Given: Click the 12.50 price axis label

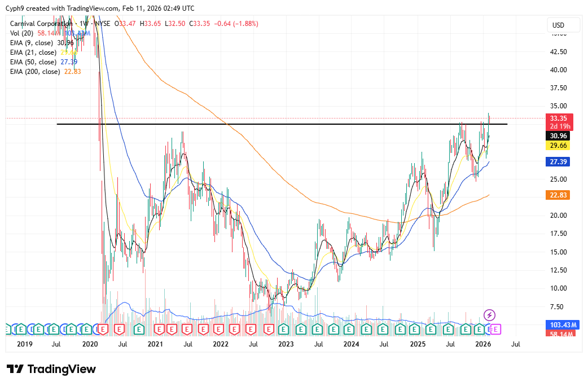Looking at the screenshot, I should tap(559, 270).
